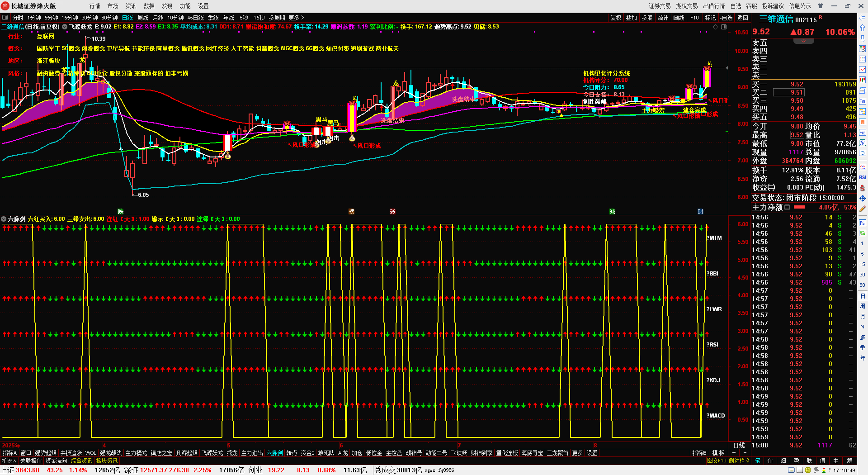868x475 pixels.
Task: Open the 六脉剑 indicator dropdown arrow
Action: click(4, 219)
